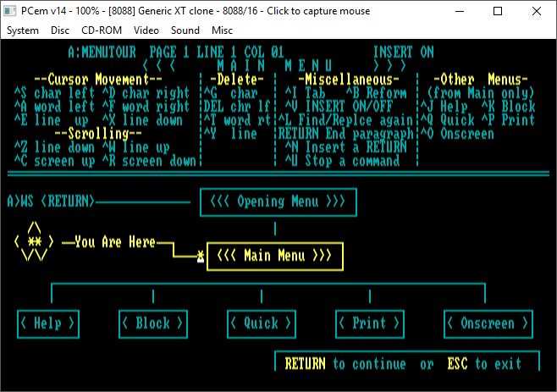The image size is (557, 392).
Task: Click the Opening Menu box
Action: [278, 202]
